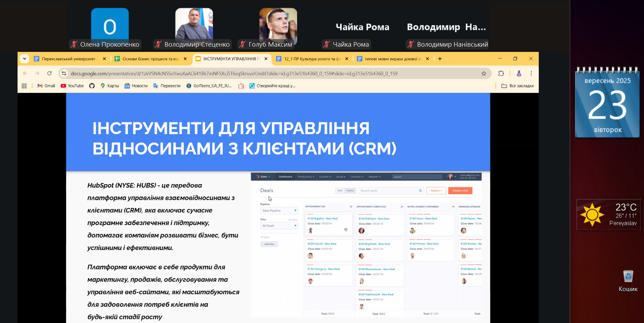Open a new browser tab

440,59
